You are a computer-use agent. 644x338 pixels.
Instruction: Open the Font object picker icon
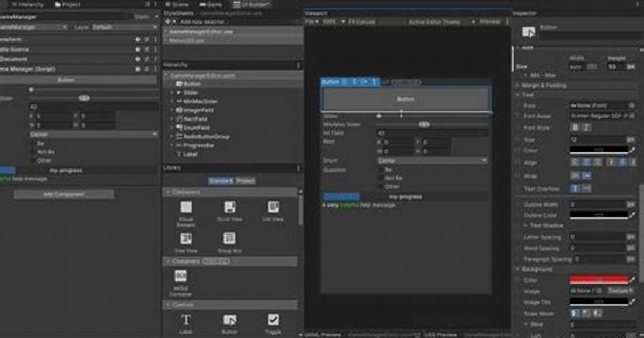pos(632,105)
